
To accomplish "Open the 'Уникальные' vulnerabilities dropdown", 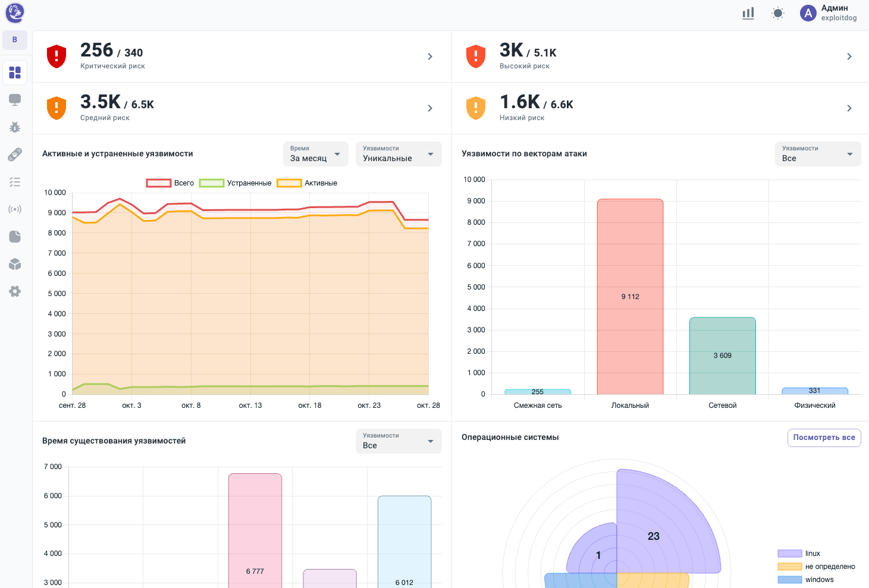I will pyautogui.click(x=399, y=154).
